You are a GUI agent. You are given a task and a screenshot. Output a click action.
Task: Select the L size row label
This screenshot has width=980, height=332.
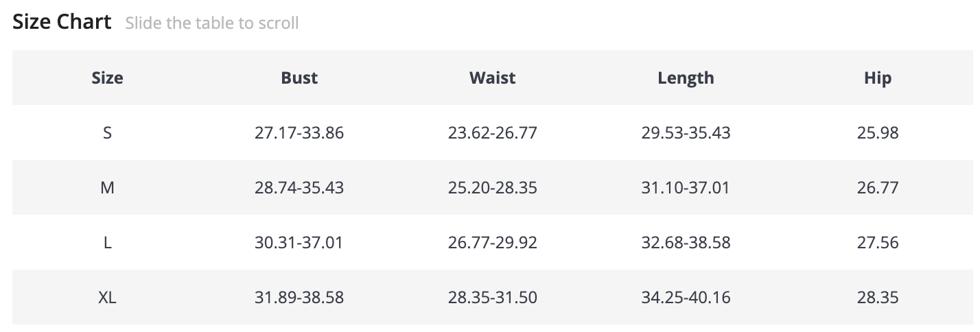click(x=107, y=243)
